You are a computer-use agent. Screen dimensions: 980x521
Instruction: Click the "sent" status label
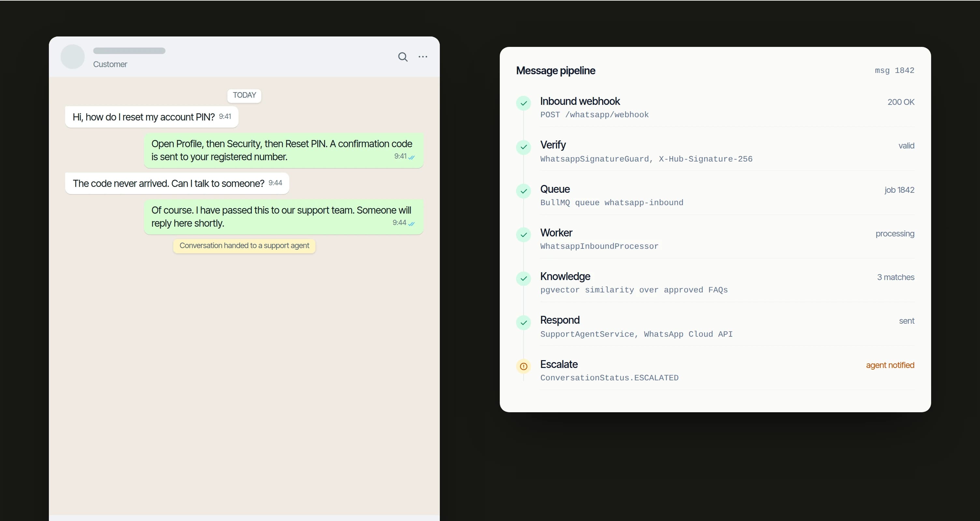[x=907, y=321]
